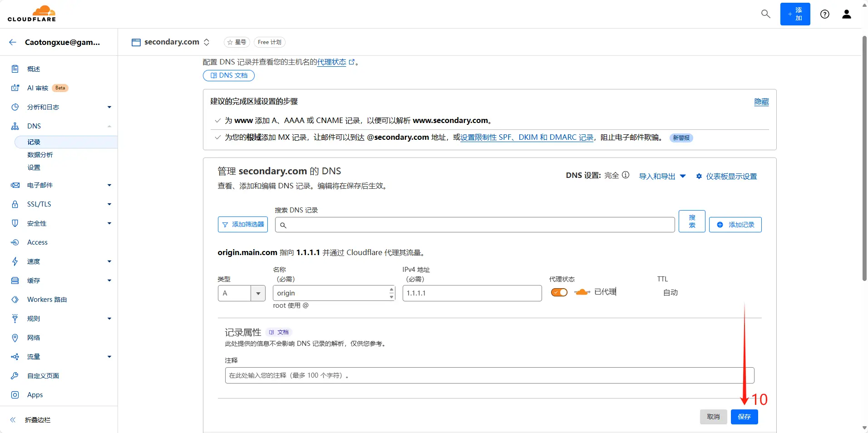This screenshot has width=868, height=433.
Task: Expand the 速度 sidebar section
Action: coord(109,261)
